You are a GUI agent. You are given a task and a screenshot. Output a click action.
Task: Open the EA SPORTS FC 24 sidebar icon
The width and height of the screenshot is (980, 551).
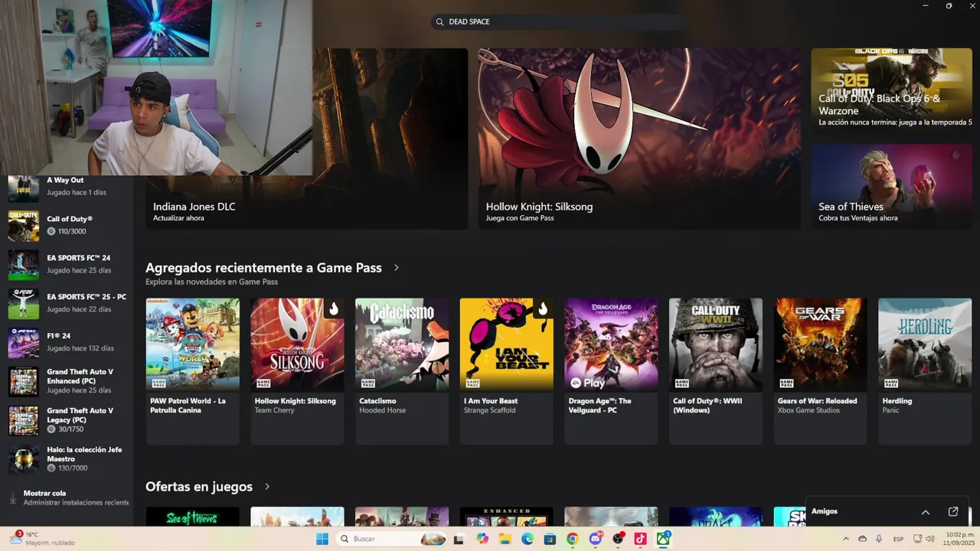(x=23, y=265)
